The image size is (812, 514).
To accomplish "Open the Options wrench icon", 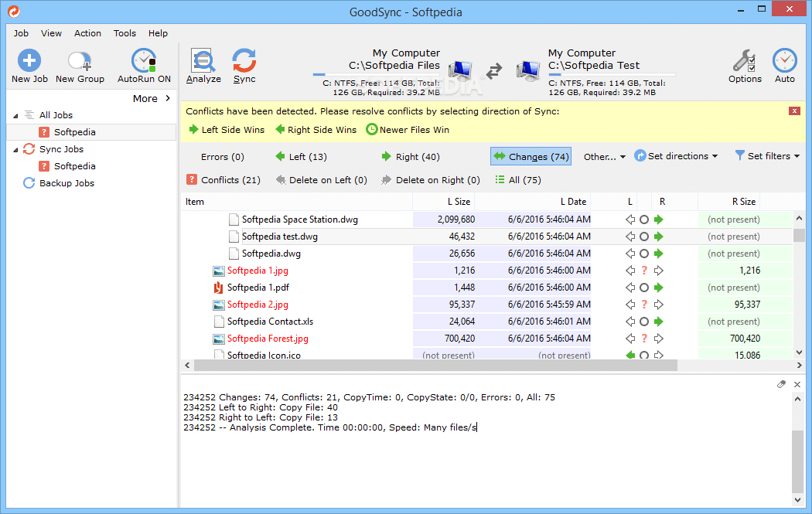I will (744, 62).
